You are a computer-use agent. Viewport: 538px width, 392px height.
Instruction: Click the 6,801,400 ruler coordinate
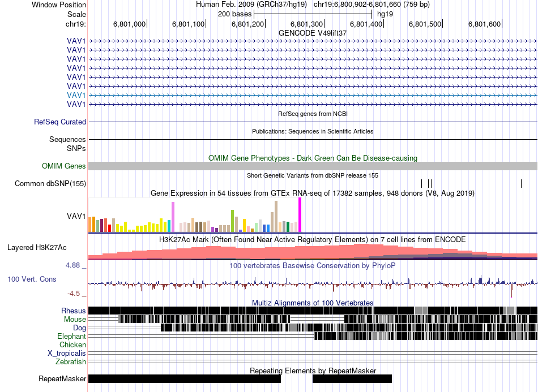[x=366, y=24]
